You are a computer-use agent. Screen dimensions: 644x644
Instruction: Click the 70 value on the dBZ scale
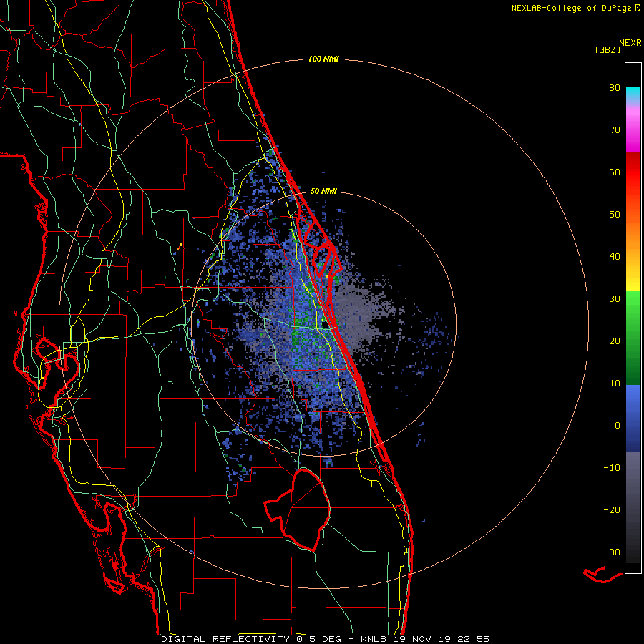[615, 130]
